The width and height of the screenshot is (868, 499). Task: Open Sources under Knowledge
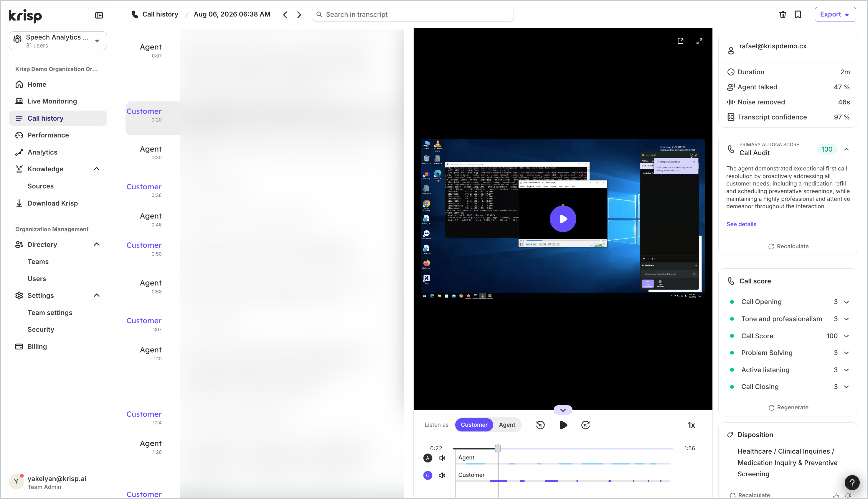coord(40,186)
